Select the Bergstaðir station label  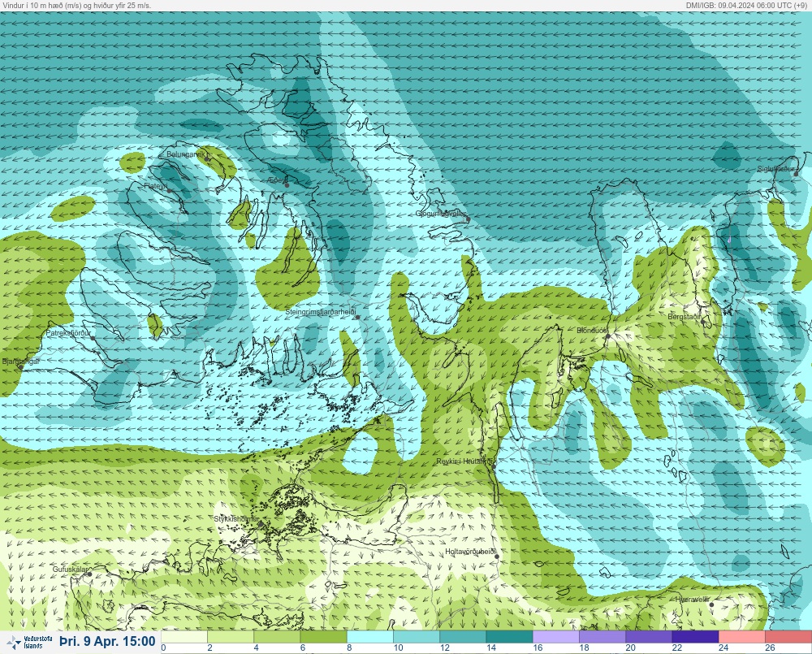click(684, 316)
